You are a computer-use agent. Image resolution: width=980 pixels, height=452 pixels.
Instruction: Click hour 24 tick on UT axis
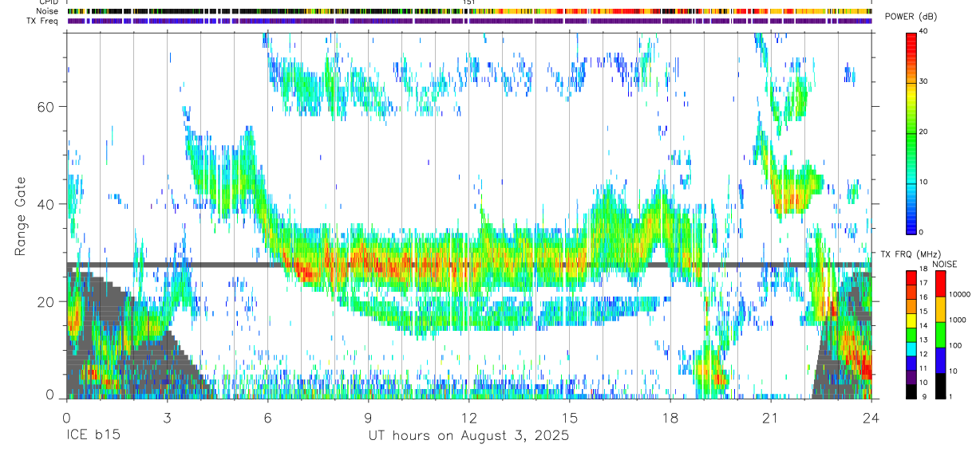coord(871,417)
